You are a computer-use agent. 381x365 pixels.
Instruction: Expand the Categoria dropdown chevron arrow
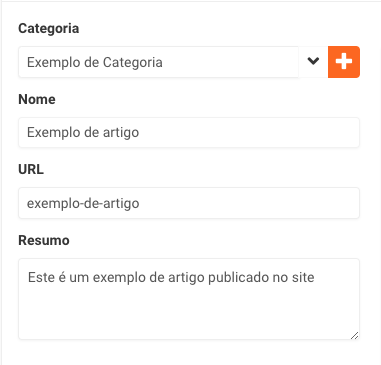(313, 61)
